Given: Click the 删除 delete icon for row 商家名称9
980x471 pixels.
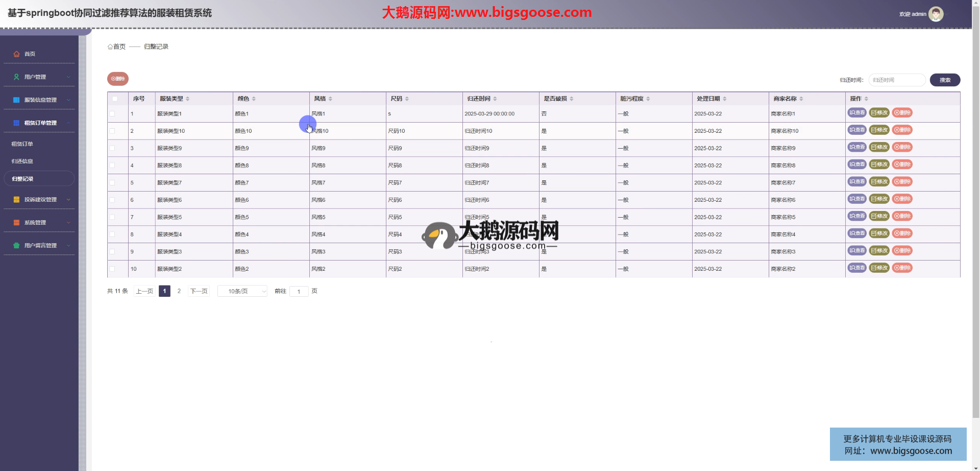Looking at the screenshot, I should point(902,148).
